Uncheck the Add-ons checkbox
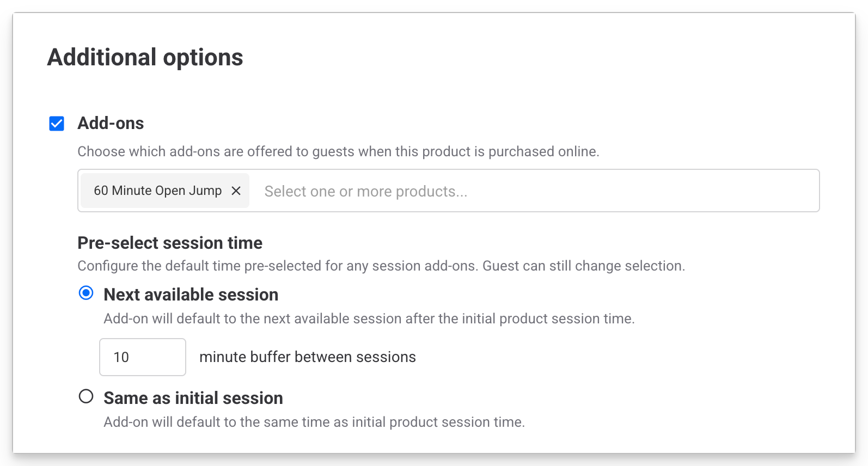 coord(57,124)
